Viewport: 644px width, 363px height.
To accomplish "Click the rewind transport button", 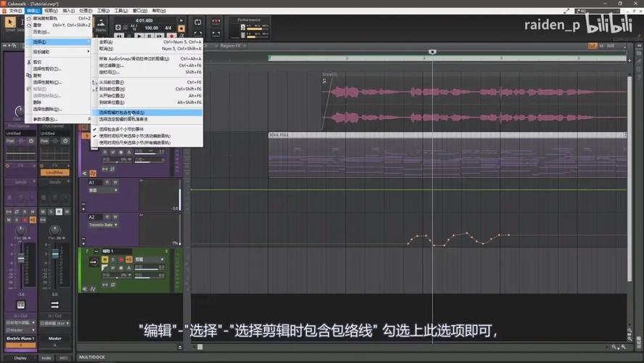I will click(x=119, y=36).
